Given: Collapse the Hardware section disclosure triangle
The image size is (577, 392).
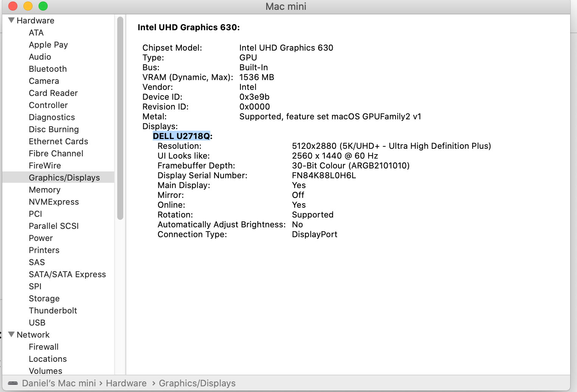Looking at the screenshot, I should click(11, 20).
